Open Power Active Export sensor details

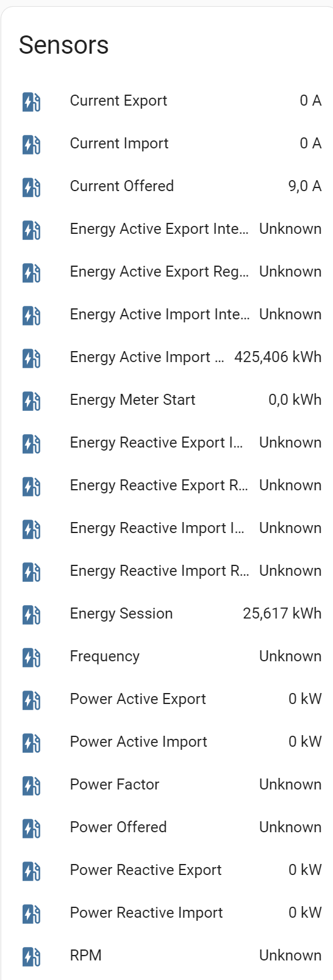tap(167, 699)
